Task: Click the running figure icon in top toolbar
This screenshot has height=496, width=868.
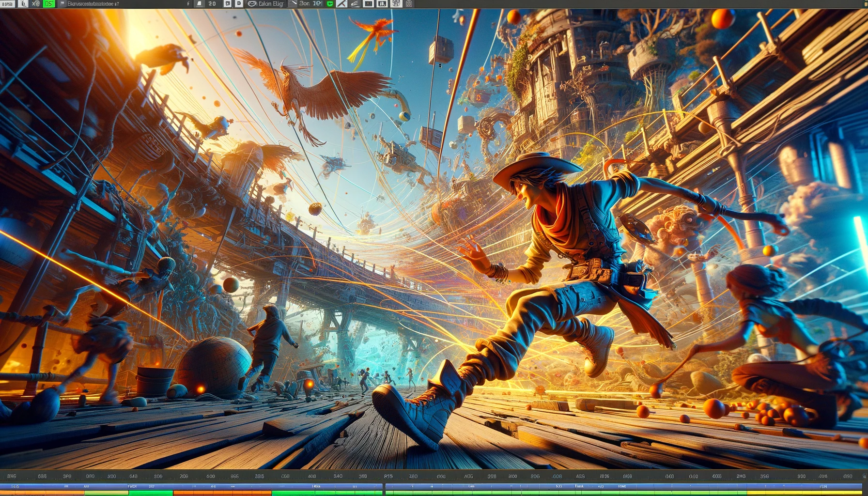Action: [23, 3]
